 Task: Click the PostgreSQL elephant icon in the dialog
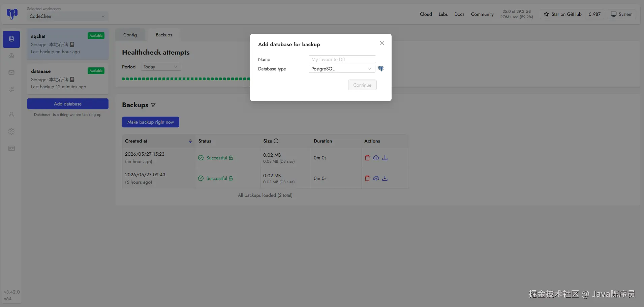381,69
